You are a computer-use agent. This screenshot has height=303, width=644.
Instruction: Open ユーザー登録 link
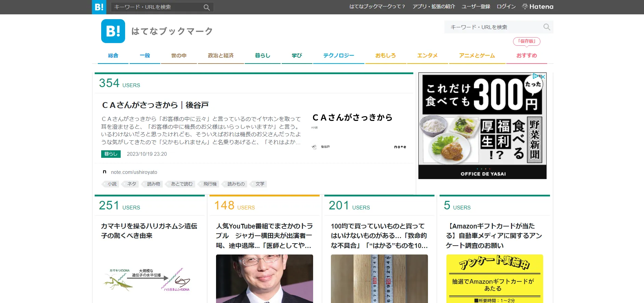pyautogui.click(x=476, y=6)
